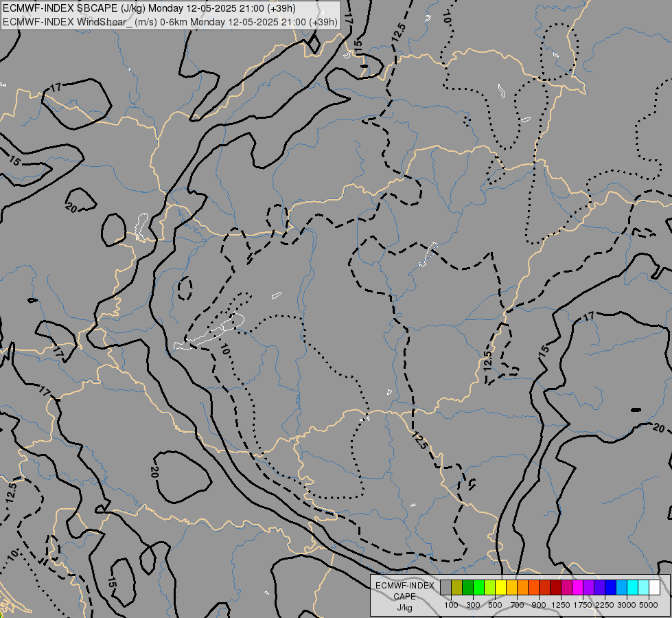This screenshot has width=672, height=618.
Task: Pick the pure yellow legend swatch
Action: coord(501,588)
